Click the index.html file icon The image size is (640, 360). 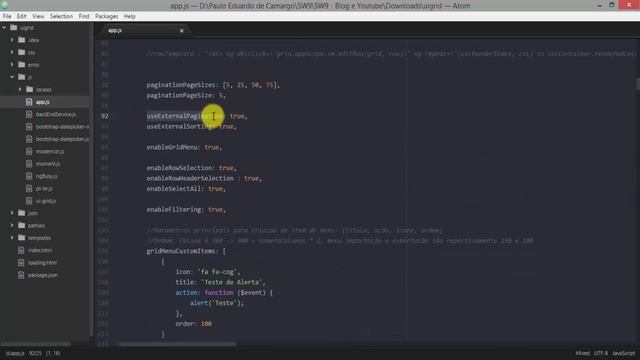tap(21, 250)
